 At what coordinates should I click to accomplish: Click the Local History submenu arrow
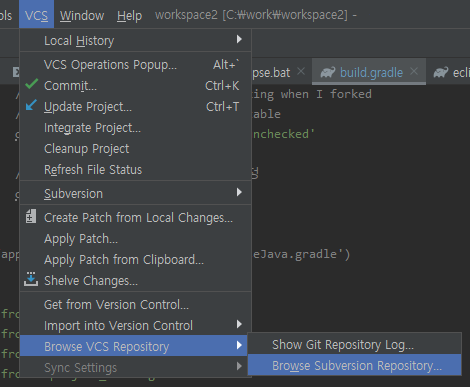click(x=239, y=39)
